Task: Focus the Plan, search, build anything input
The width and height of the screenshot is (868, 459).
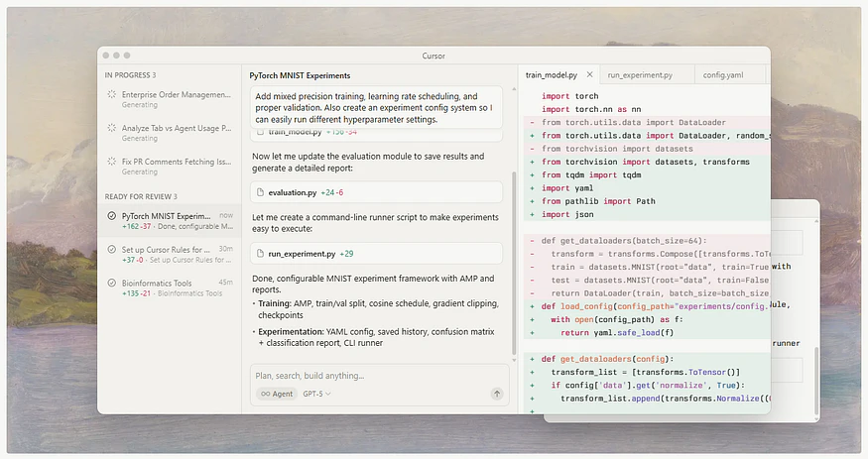Action: click(379, 376)
